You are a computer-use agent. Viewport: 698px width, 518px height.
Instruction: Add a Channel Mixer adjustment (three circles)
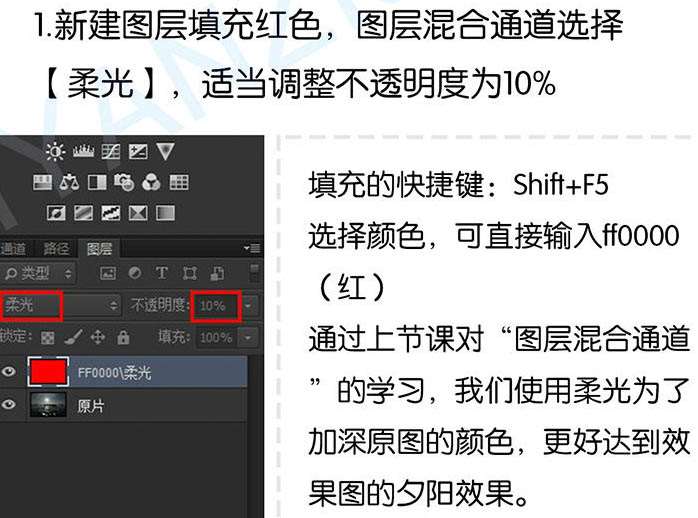[151, 182]
